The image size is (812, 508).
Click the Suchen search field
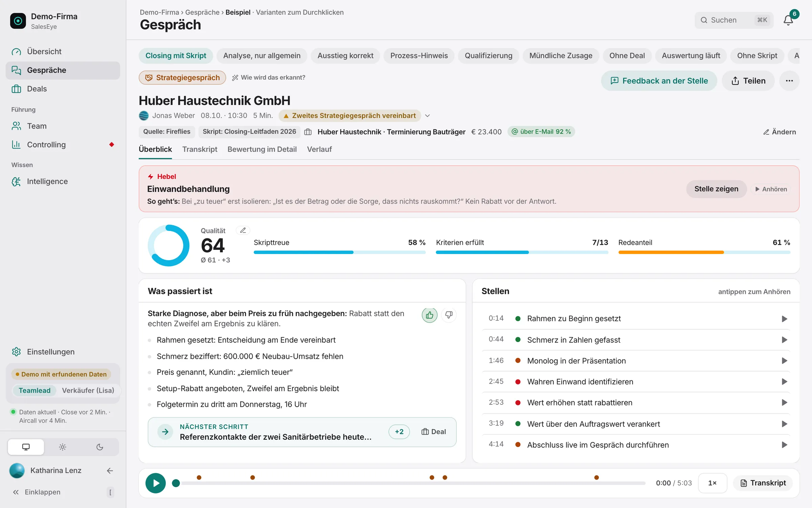[734, 20]
